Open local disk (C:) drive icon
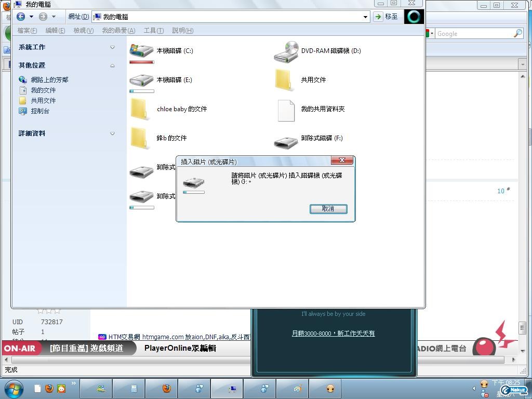 (x=141, y=51)
